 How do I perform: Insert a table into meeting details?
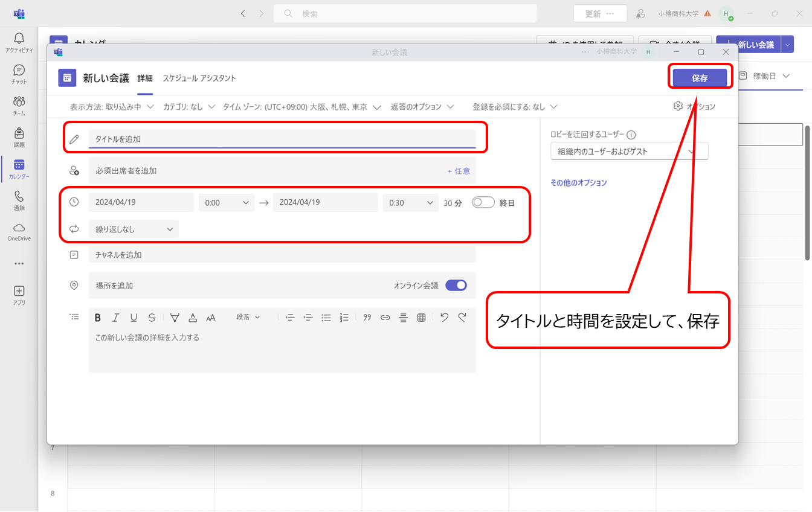[422, 318]
